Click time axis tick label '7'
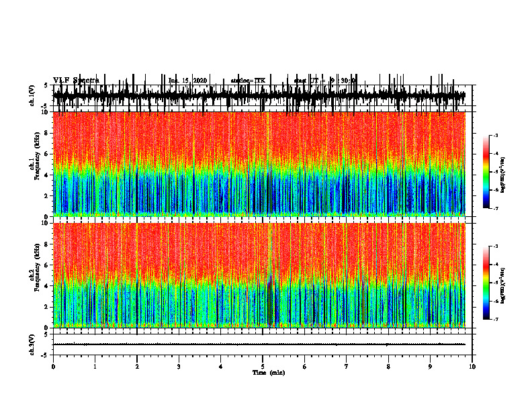This screenshot has height=411, width=532. (x=347, y=367)
